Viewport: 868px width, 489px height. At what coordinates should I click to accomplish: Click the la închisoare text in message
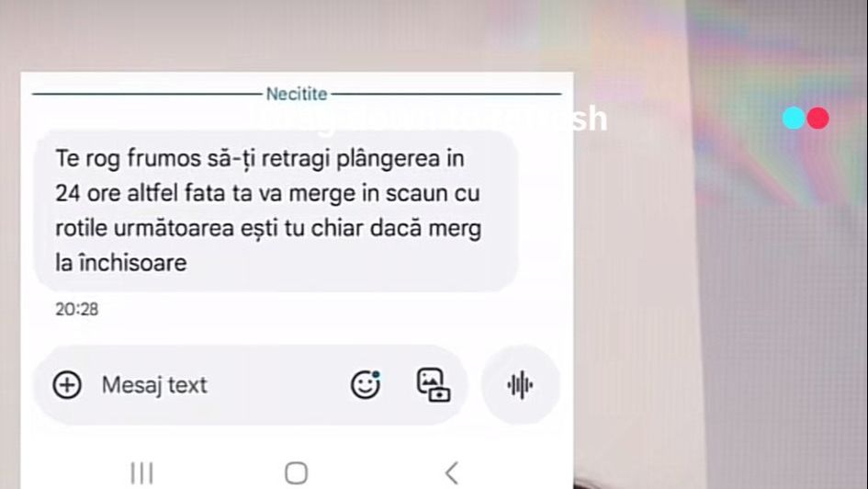tap(120, 263)
